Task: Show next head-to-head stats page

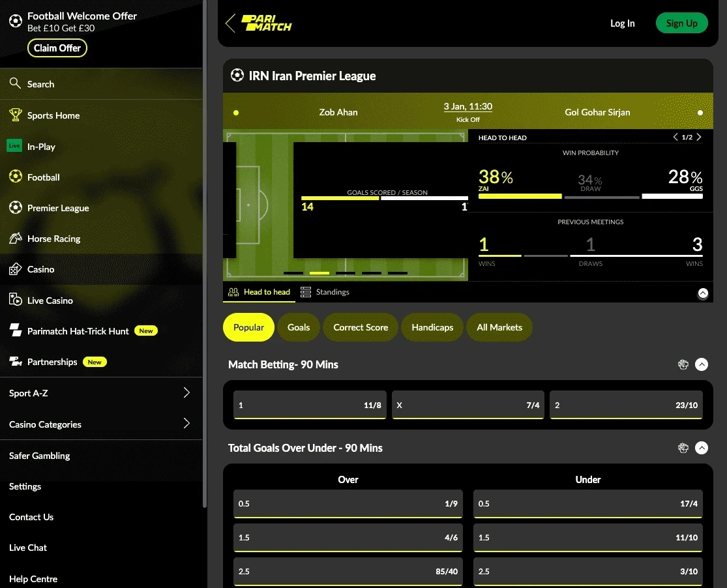Action: [699, 137]
